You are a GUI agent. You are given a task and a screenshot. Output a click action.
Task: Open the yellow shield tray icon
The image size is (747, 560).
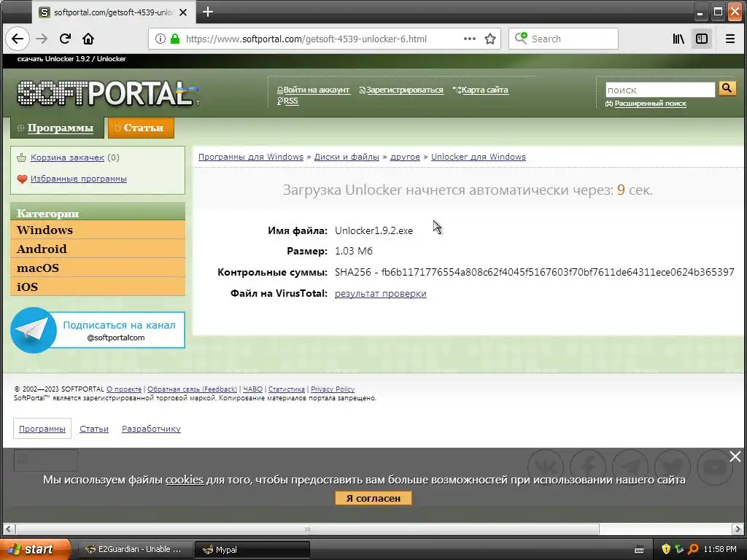point(666,549)
